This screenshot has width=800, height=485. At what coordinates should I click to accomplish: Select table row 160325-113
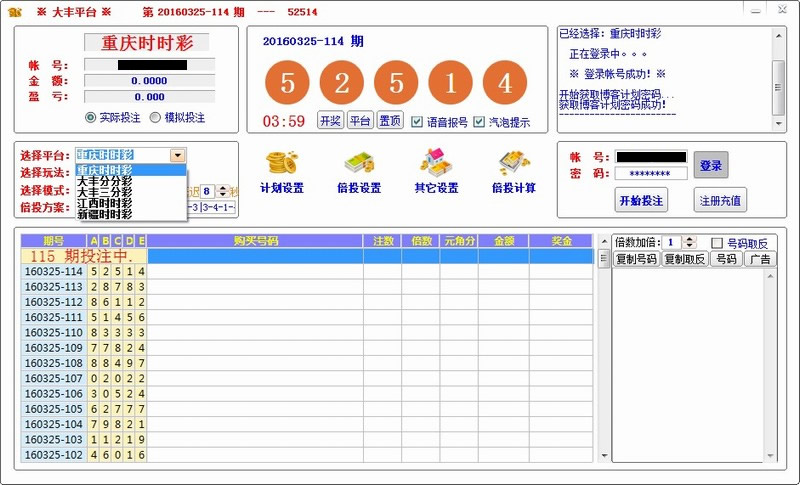pos(307,287)
